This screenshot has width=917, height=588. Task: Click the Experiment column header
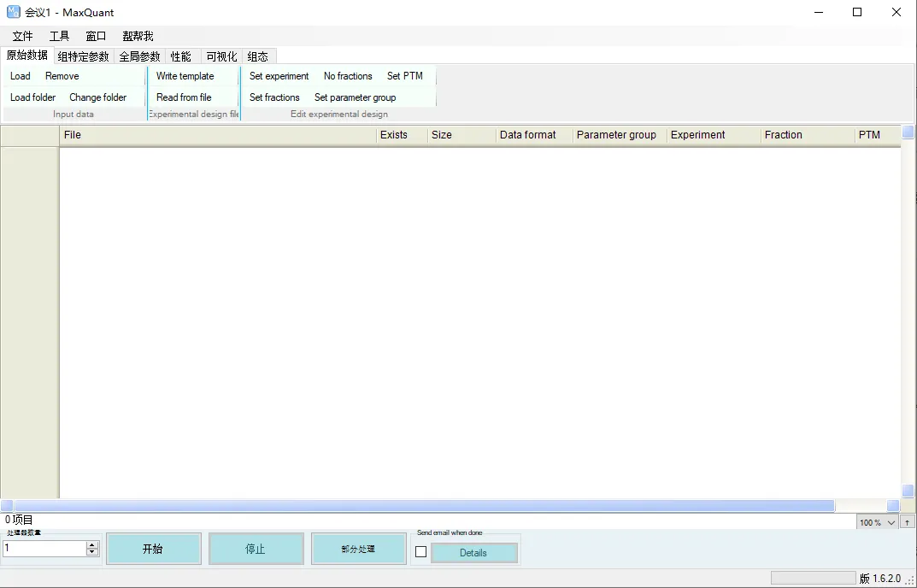(714, 135)
